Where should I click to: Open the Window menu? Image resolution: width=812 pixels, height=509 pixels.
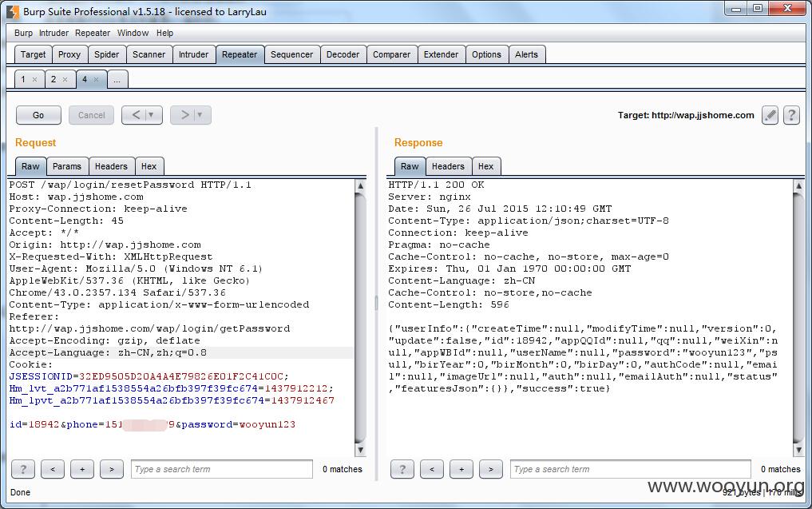[133, 33]
